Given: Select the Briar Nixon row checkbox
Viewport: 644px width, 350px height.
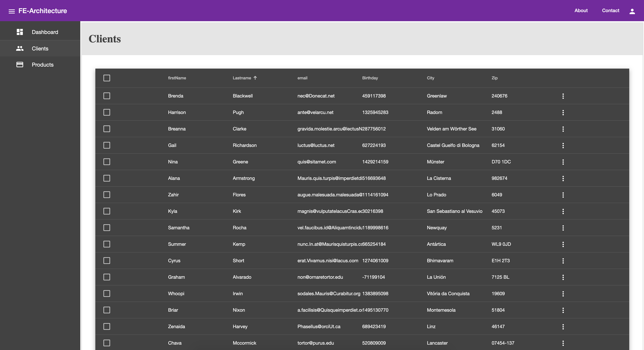Looking at the screenshot, I should pos(107,310).
